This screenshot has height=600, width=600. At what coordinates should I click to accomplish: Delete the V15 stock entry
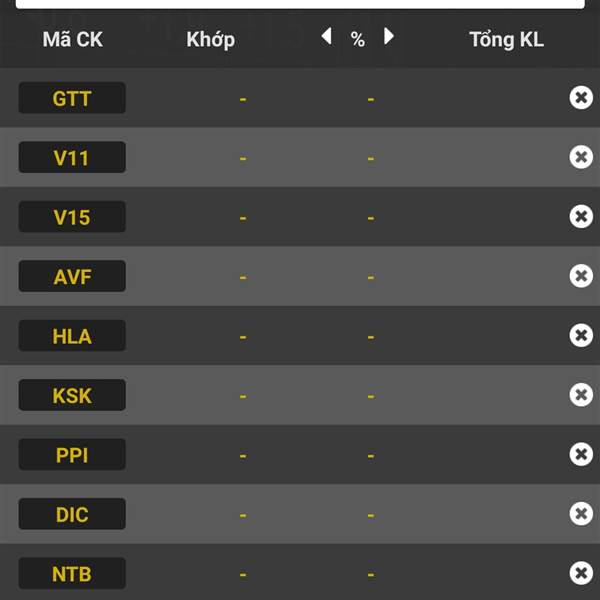tap(580, 216)
